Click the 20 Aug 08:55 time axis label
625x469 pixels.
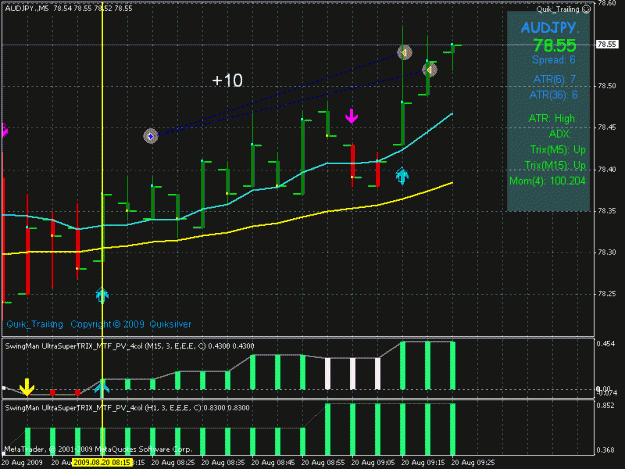click(x=323, y=463)
